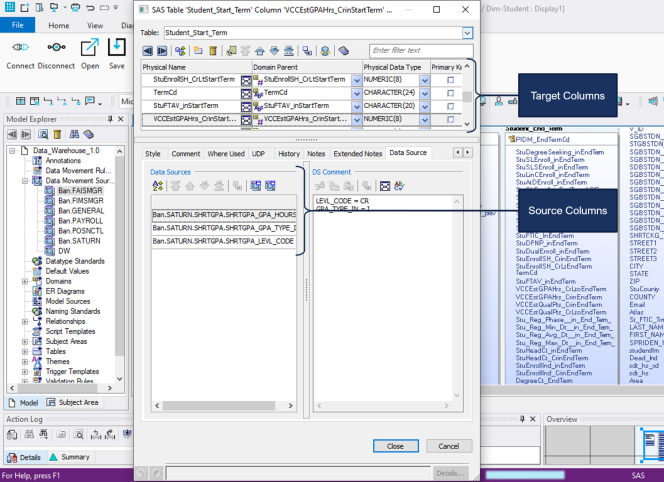Switch to the History tab
This screenshot has height=482, width=664.
tap(289, 154)
